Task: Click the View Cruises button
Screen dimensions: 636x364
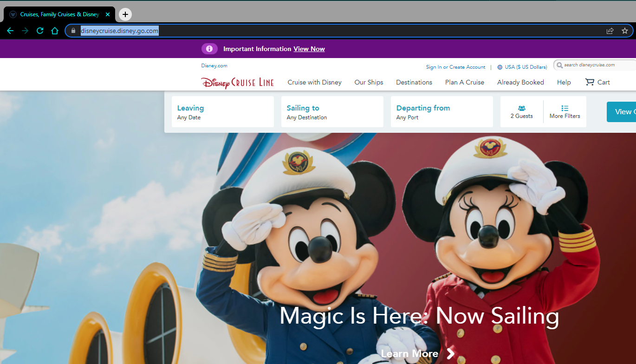Action: pos(621,111)
